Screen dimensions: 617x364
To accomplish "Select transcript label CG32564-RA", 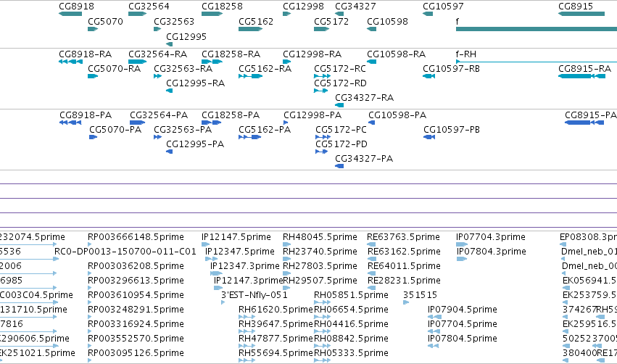I will (x=157, y=54).
